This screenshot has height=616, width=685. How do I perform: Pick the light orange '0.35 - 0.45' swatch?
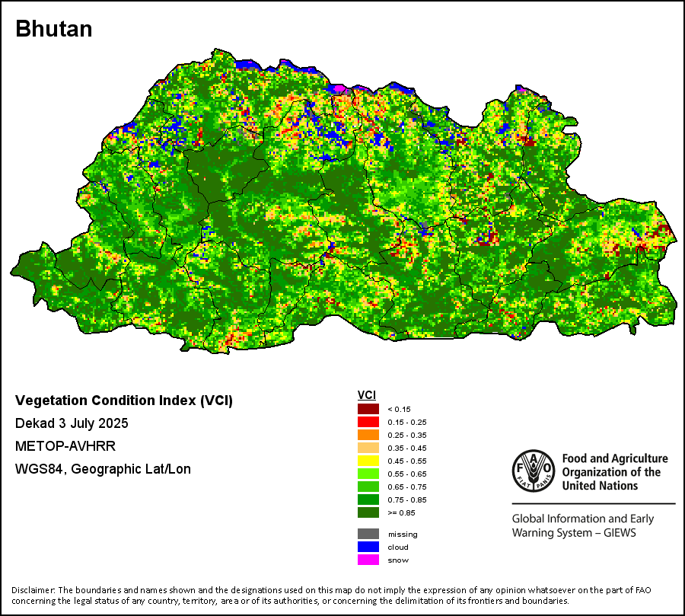368,448
